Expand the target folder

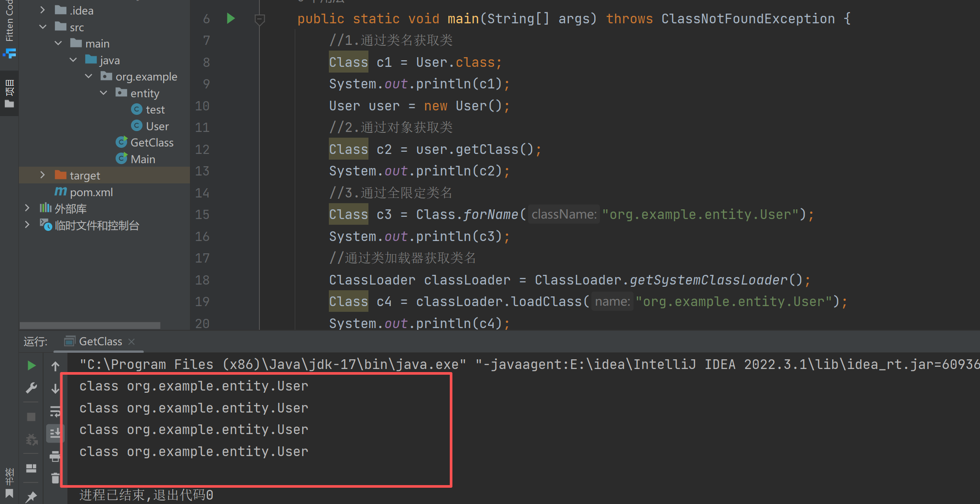click(43, 175)
